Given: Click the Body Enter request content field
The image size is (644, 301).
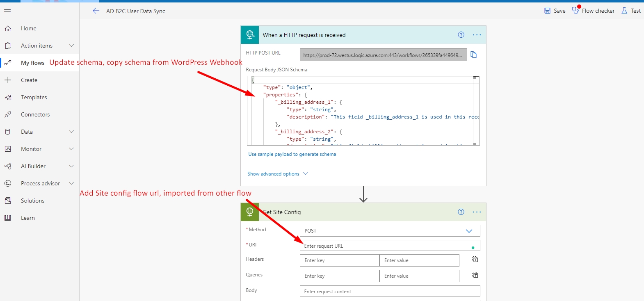Looking at the screenshot, I should [x=390, y=291].
